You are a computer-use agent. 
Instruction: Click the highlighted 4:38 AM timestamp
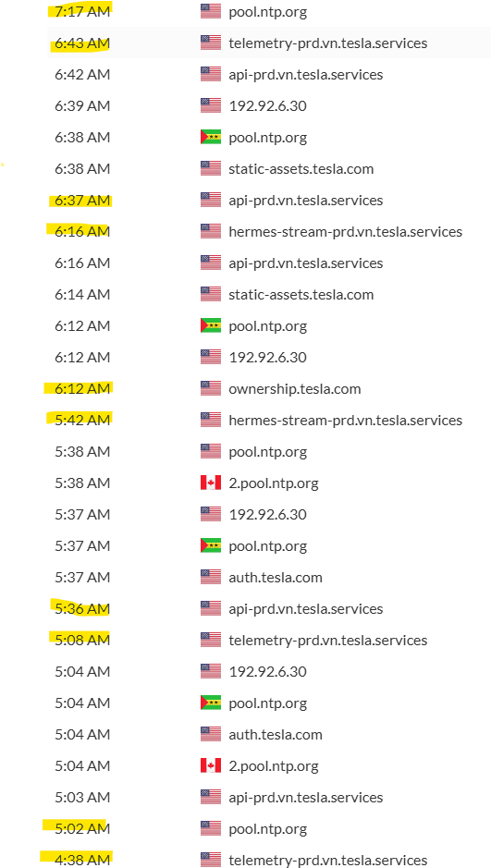(82, 861)
